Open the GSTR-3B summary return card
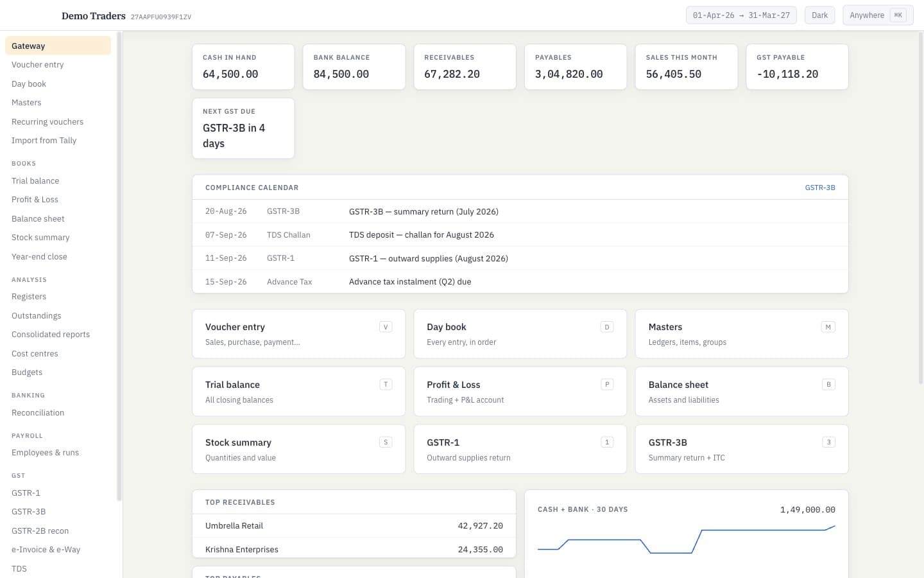Image resolution: width=924 pixels, height=578 pixels. coord(742,450)
